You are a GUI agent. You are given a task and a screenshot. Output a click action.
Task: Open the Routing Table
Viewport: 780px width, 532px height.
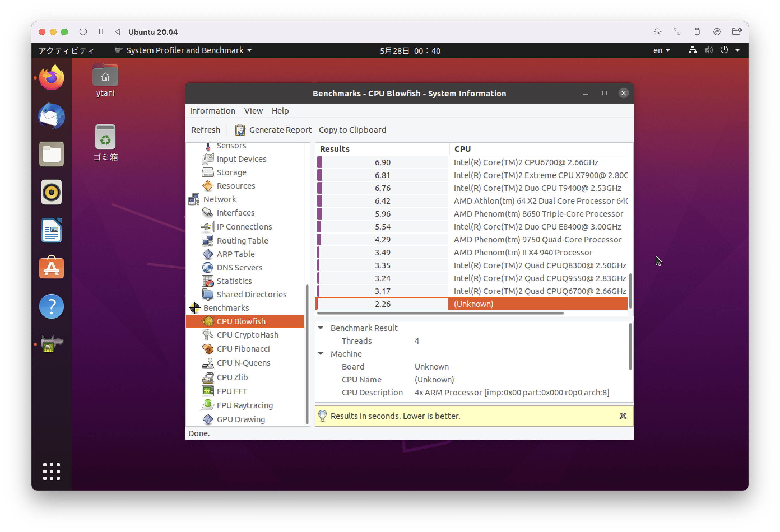tap(242, 241)
